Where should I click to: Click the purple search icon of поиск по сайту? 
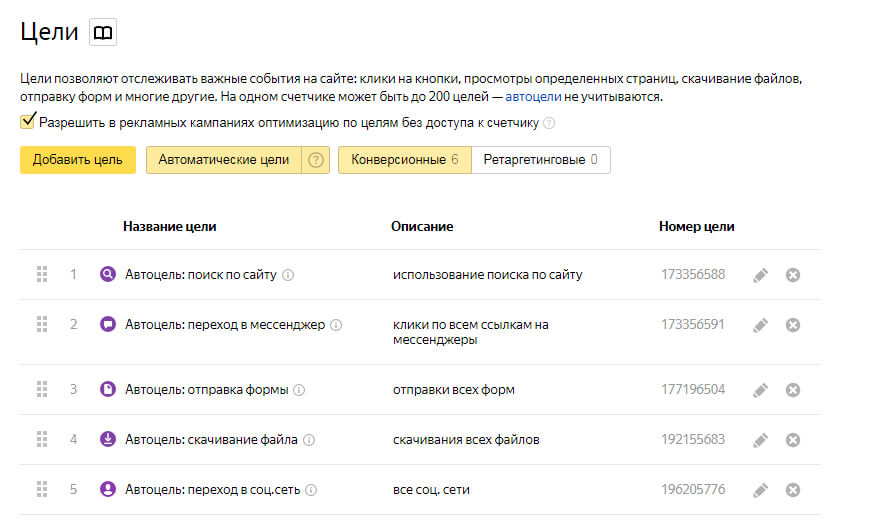(x=108, y=275)
